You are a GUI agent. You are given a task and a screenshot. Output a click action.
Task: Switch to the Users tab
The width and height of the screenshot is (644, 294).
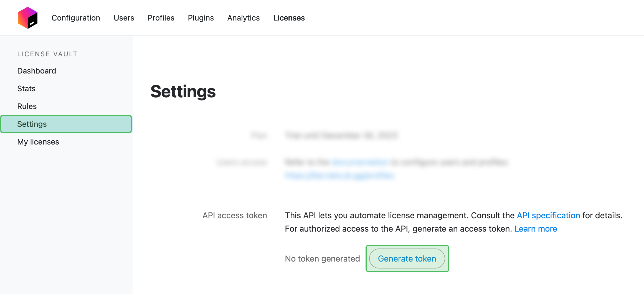point(124,18)
